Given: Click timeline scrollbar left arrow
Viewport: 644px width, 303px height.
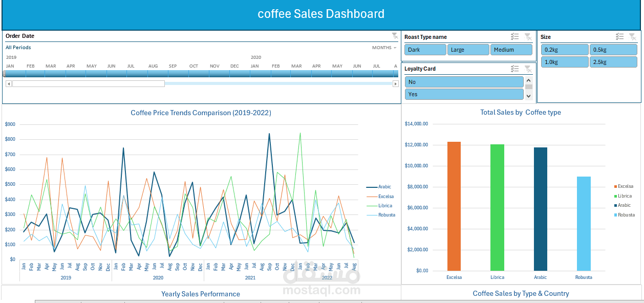Looking at the screenshot, I should pyautogui.click(x=9, y=83).
